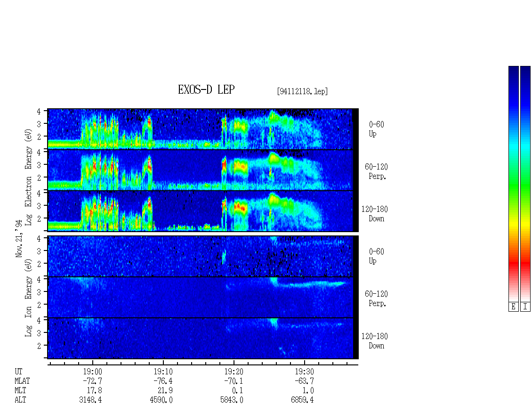Click the Log Ion Energy (eV) axis label

28,298
